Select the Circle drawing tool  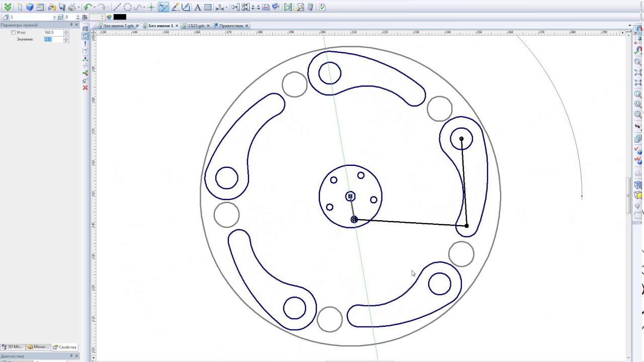click(127, 7)
